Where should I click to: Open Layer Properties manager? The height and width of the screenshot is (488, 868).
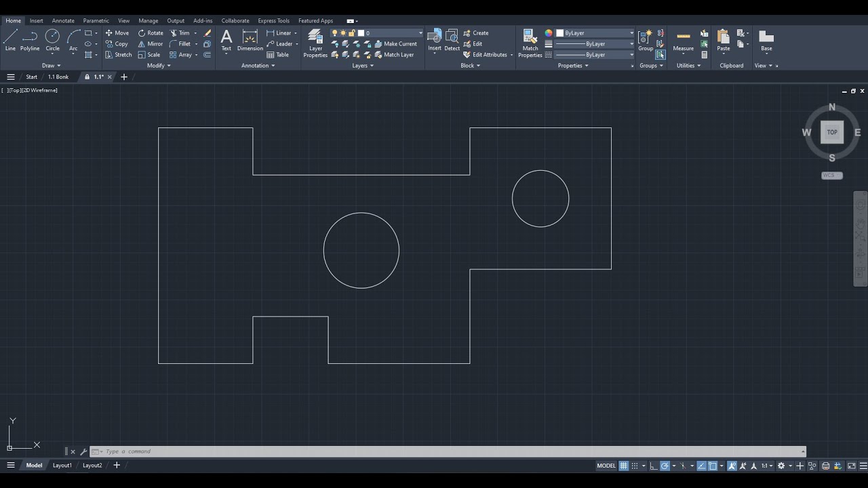[315, 43]
